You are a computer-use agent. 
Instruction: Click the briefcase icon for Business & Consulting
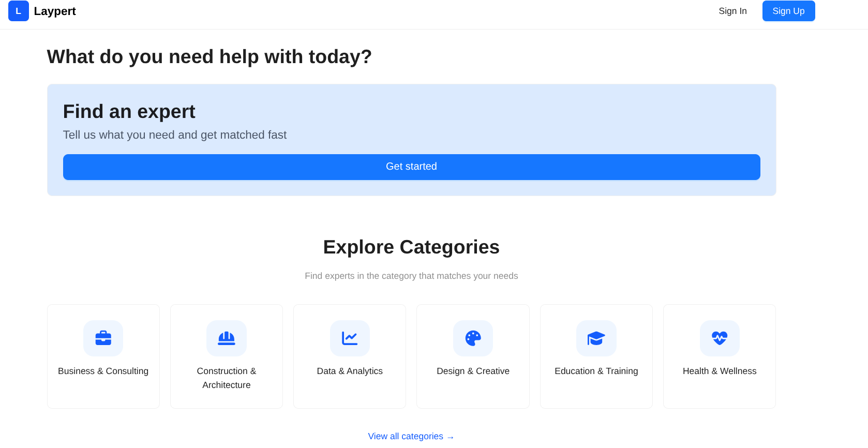click(103, 338)
